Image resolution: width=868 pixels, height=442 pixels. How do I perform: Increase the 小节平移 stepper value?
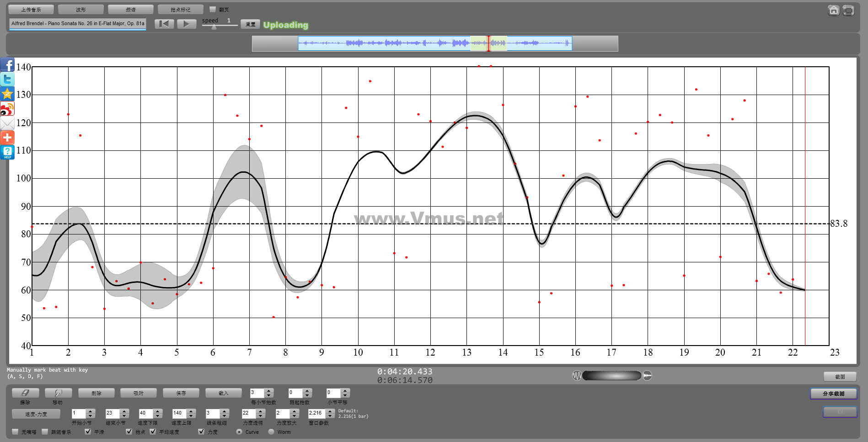click(x=345, y=390)
